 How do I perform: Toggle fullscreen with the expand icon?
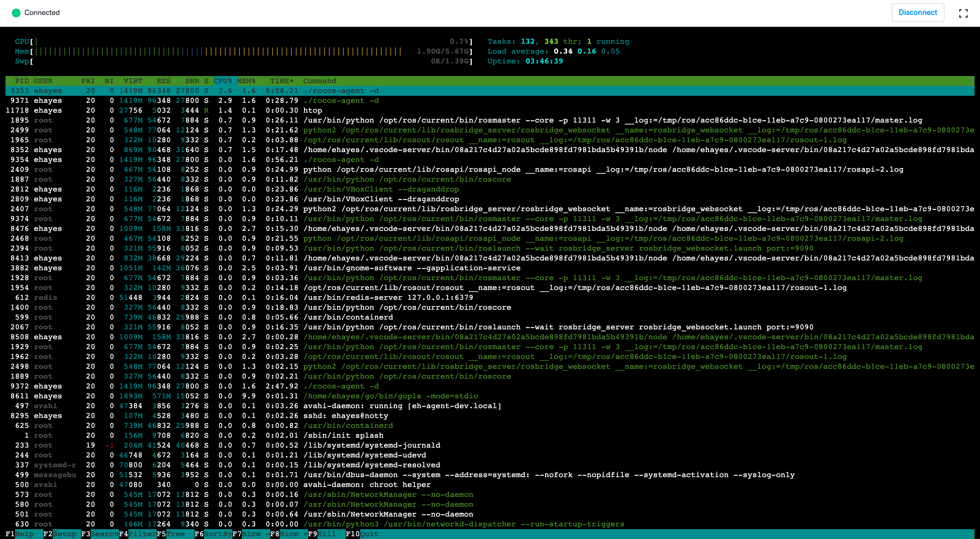963,13
